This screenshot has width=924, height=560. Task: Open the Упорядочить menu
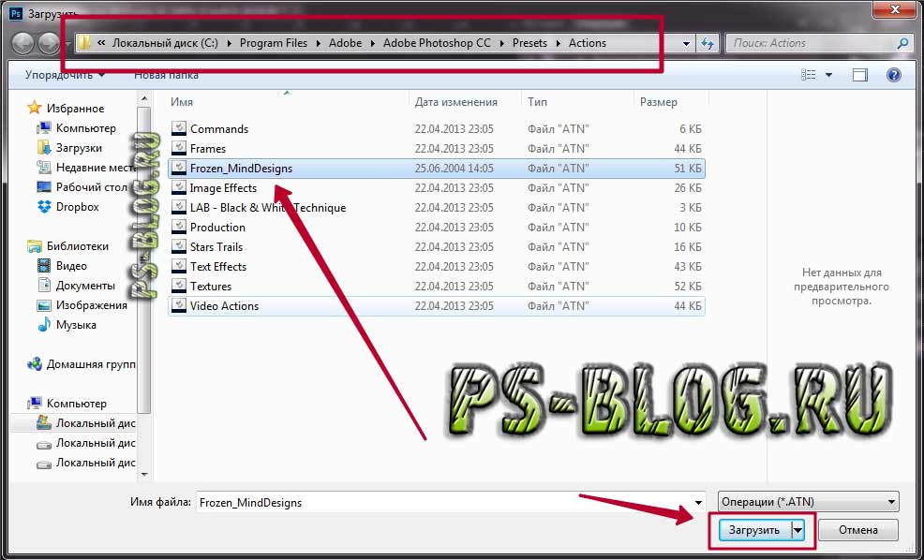click(65, 75)
